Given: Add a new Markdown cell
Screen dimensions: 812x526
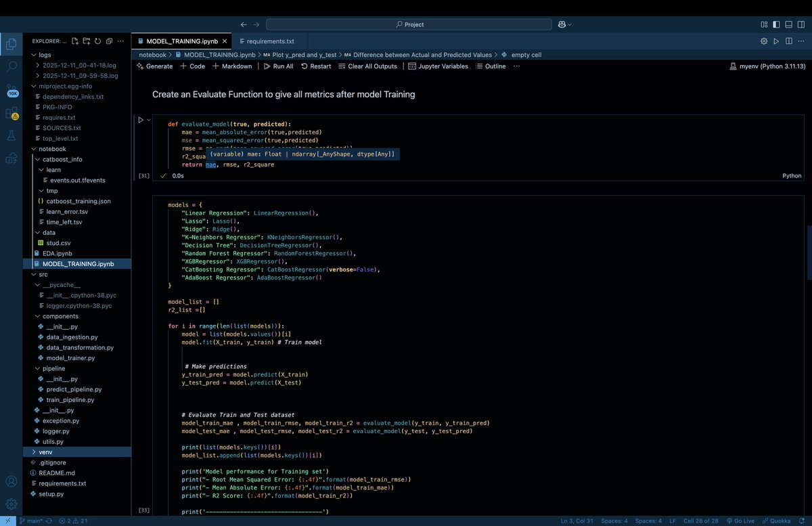Looking at the screenshot, I should (x=232, y=66).
